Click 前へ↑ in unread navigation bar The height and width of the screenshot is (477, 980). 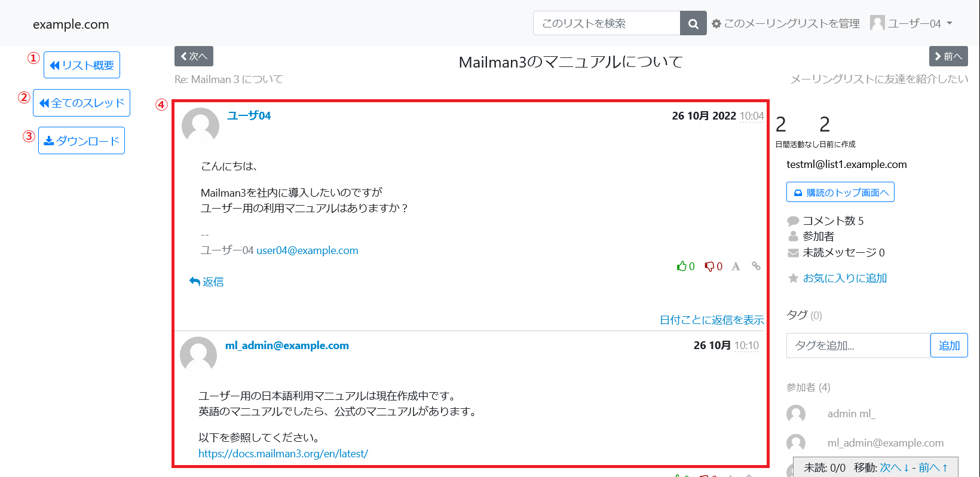[x=933, y=467]
